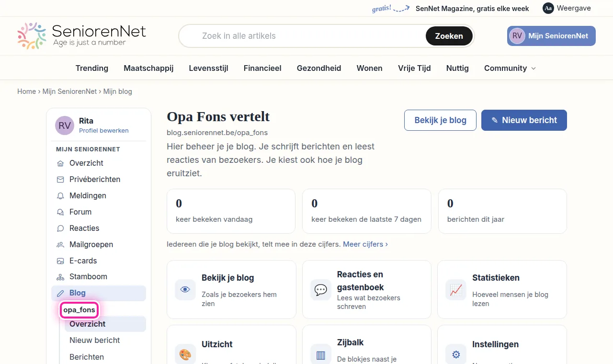This screenshot has height=364, width=613.
Task: Open the SeniorenNet logo homepage
Action: 82,36
